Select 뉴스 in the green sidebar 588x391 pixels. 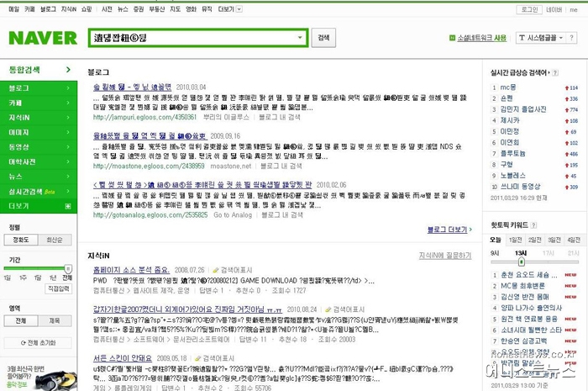click(x=39, y=177)
